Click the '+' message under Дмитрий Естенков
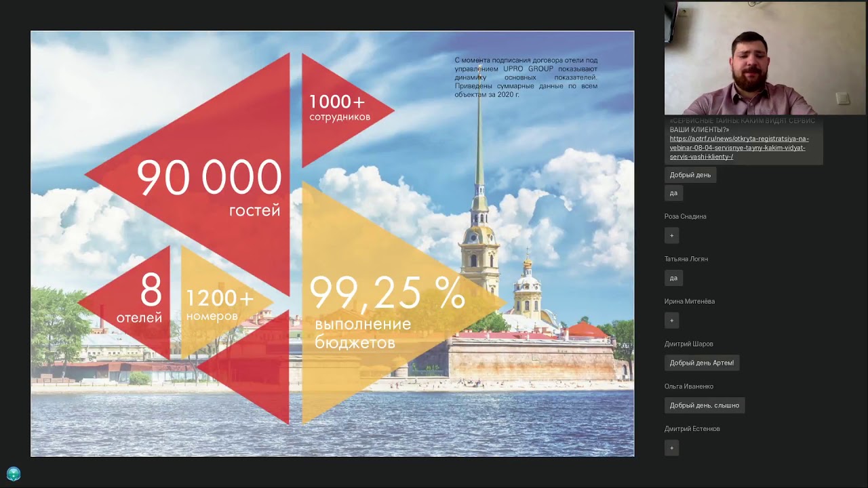The width and height of the screenshot is (868, 488). [672, 448]
